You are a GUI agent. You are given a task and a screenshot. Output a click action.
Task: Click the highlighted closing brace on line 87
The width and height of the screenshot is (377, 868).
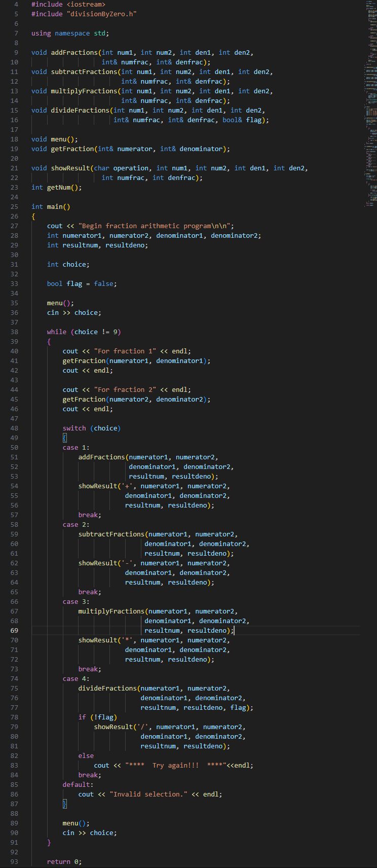tap(65, 804)
